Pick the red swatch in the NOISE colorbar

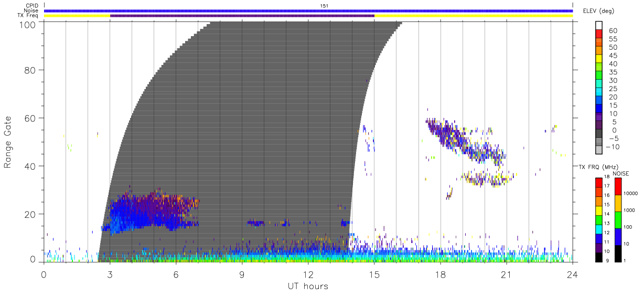[618, 186]
